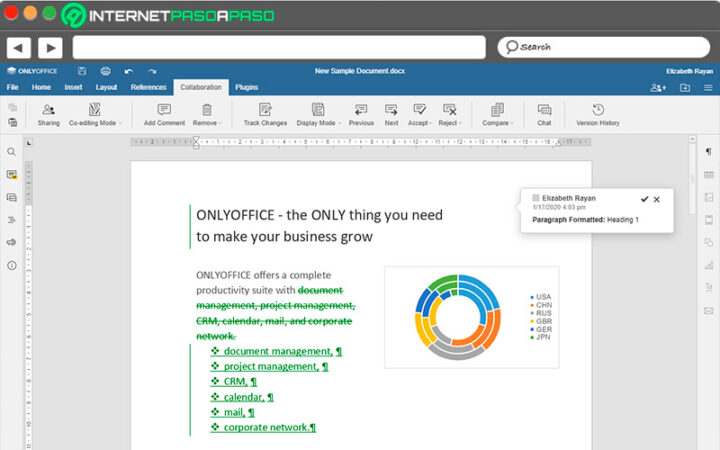Open the Sharing settings icon
This screenshot has height=450, width=720.
click(48, 110)
